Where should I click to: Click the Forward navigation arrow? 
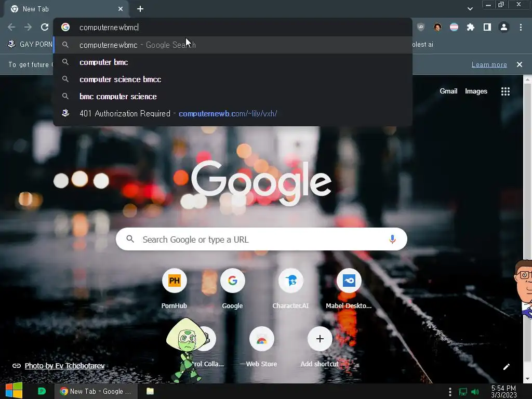pos(28,27)
